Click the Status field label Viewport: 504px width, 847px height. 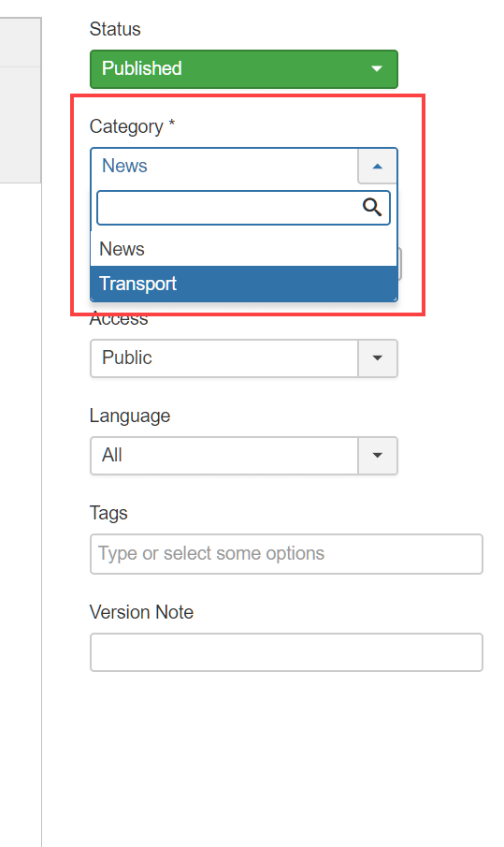click(x=115, y=29)
